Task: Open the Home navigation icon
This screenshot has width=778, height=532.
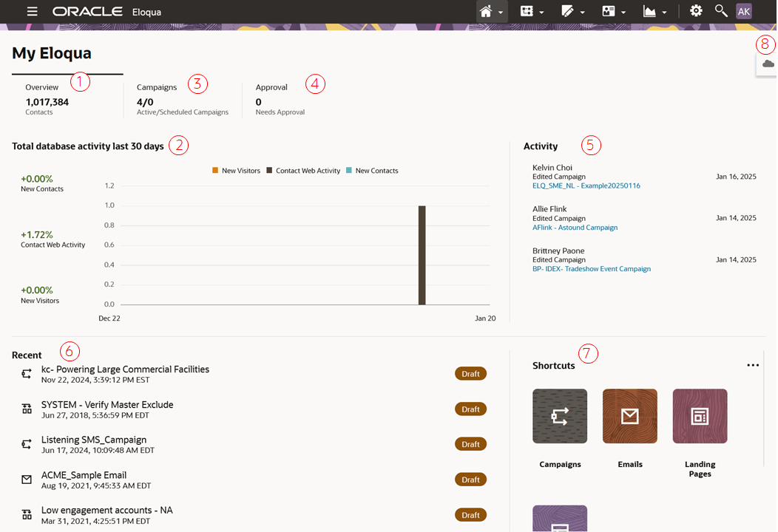Action: [486, 11]
